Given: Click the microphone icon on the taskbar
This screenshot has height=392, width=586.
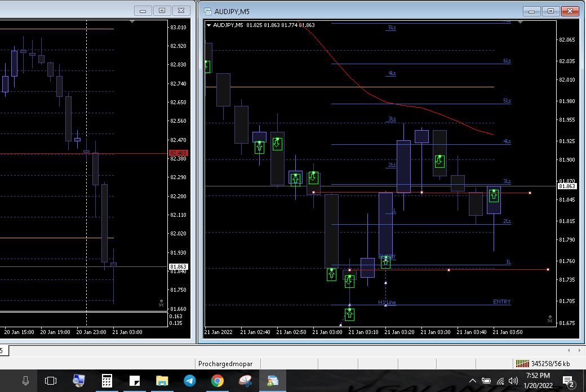Looking at the screenshot, I should 25,381.
